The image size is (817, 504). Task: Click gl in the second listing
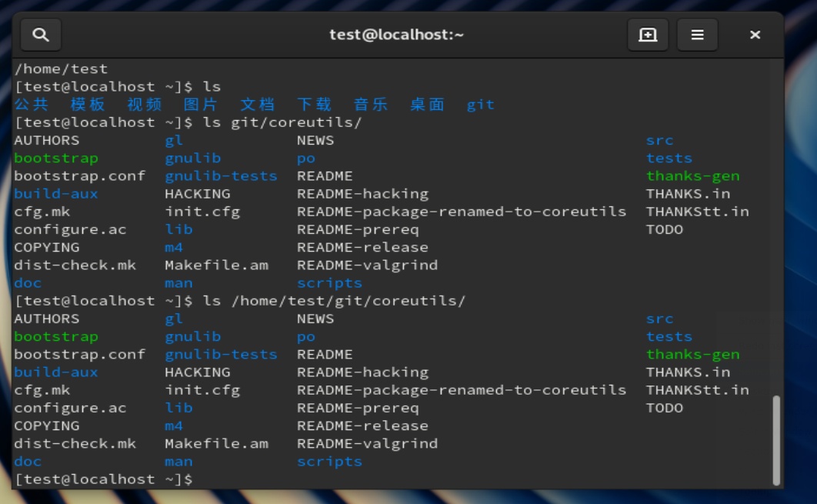[x=174, y=319]
